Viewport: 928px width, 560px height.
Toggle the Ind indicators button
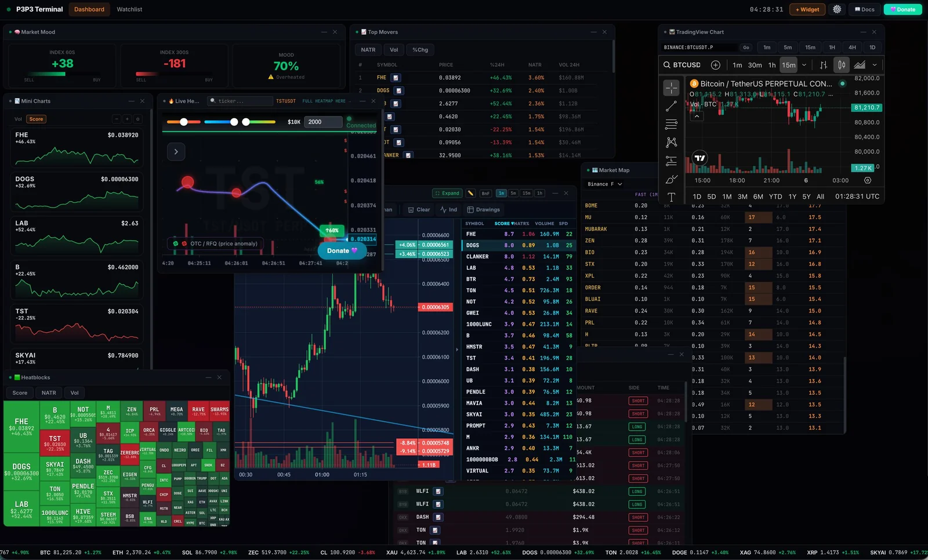[449, 210]
